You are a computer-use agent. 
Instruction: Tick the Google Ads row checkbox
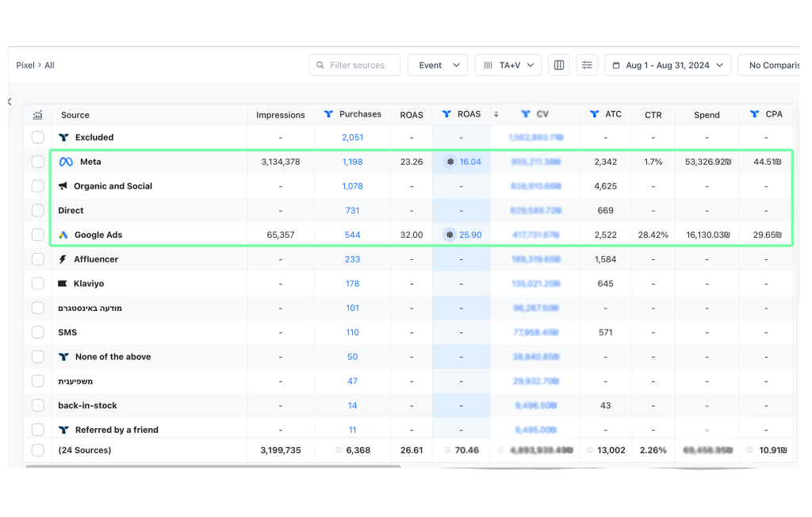[38, 235]
